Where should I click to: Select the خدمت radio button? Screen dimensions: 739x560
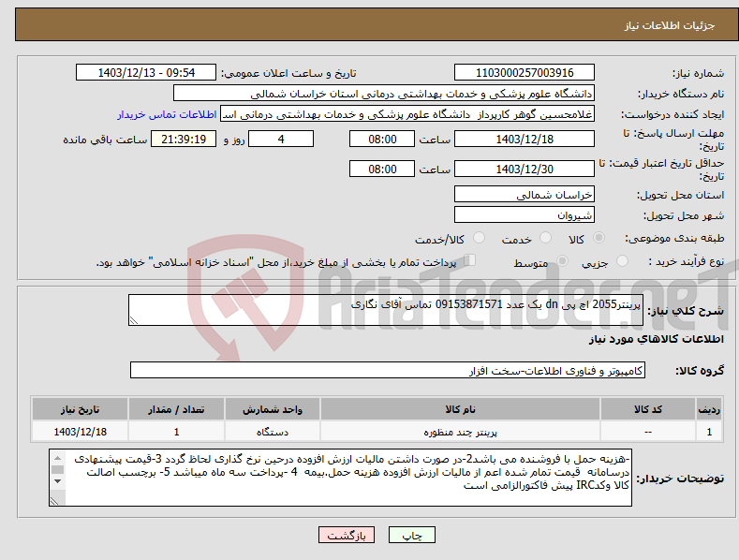click(545, 238)
